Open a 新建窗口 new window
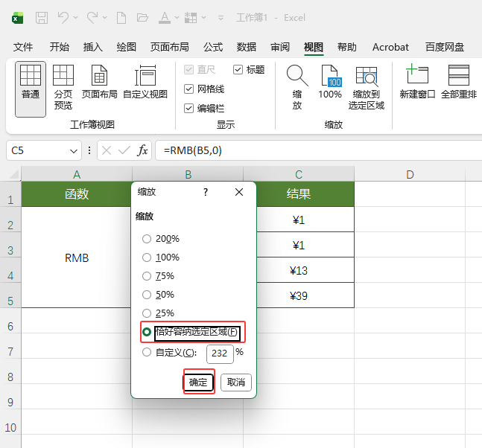The width and height of the screenshot is (482, 448). click(x=417, y=82)
